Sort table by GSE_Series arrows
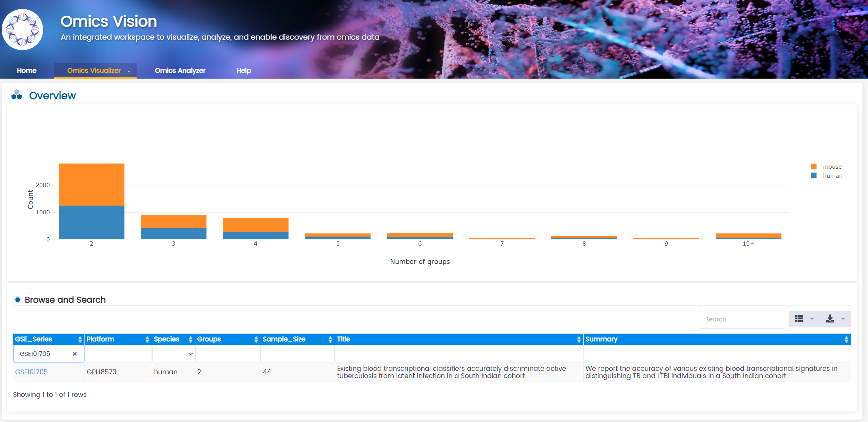Image resolution: width=868 pixels, height=422 pixels. (80, 339)
